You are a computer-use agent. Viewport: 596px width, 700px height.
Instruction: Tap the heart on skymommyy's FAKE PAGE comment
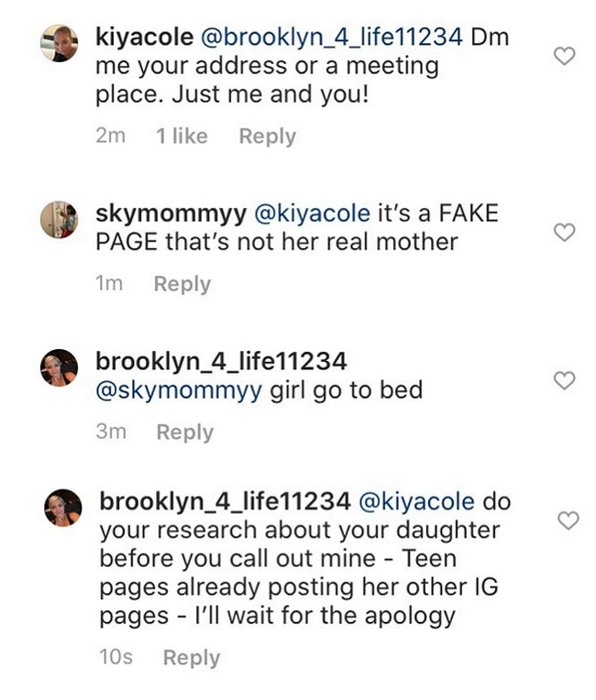point(566,233)
